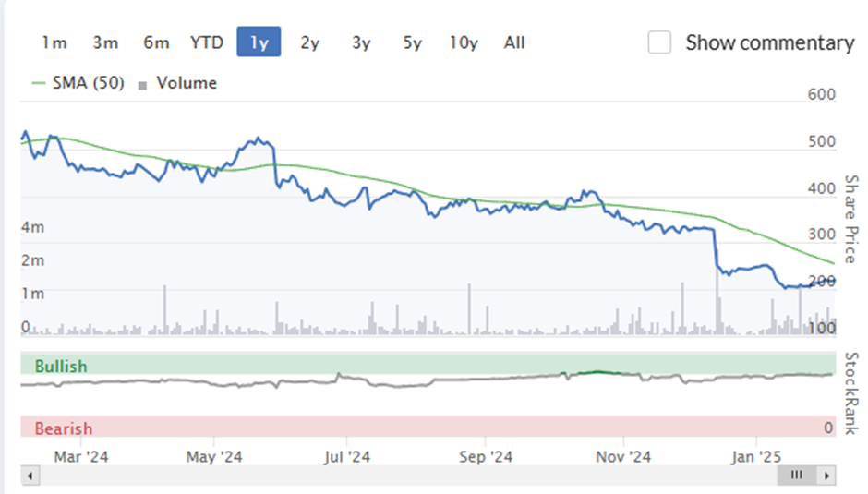The width and height of the screenshot is (868, 494).
Task: Click the Bearish band label
Action: [x=63, y=428]
